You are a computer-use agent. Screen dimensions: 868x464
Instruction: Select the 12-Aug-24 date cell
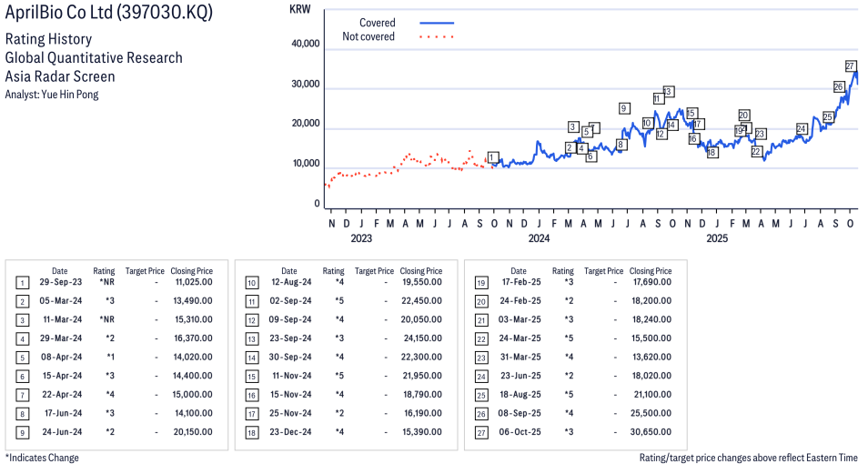288,283
